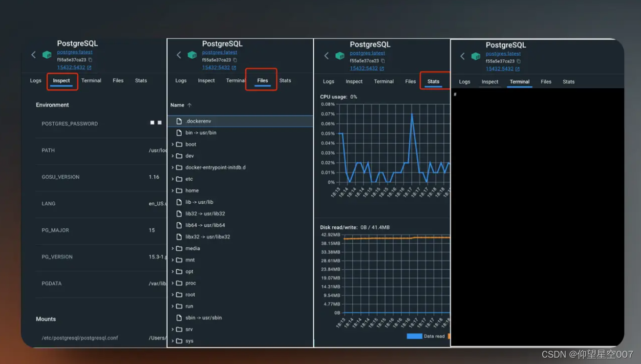Screen dimensions: 641x364
Task: Copy container ID f55a5e37ca23 in Inspect panel
Action: pos(90,60)
